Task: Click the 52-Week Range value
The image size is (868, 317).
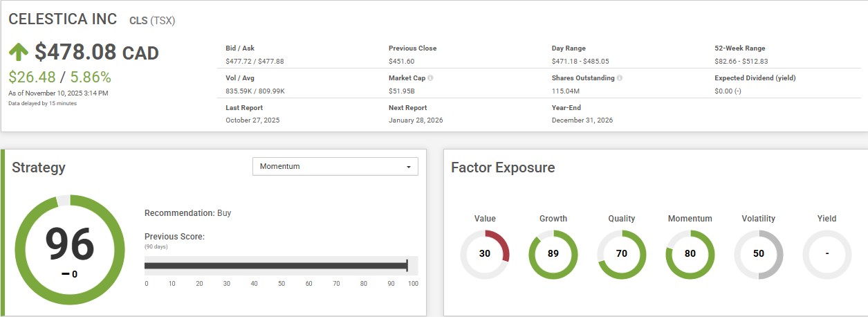Action: 741,61
